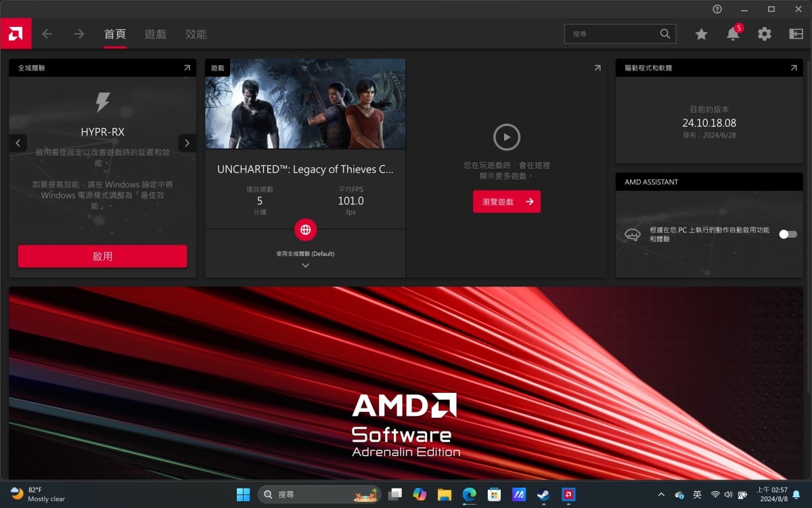
Task: Click the AMD Software Adrenalin Edition banner
Action: pyautogui.click(x=406, y=383)
